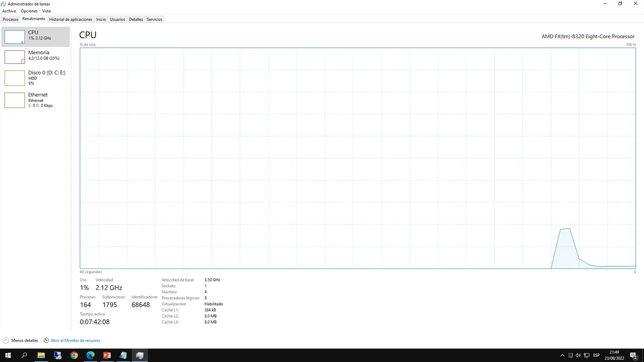The height and width of the screenshot is (362, 644).
Task: Open the notepad-like taskbar app icon
Action: [123, 355]
